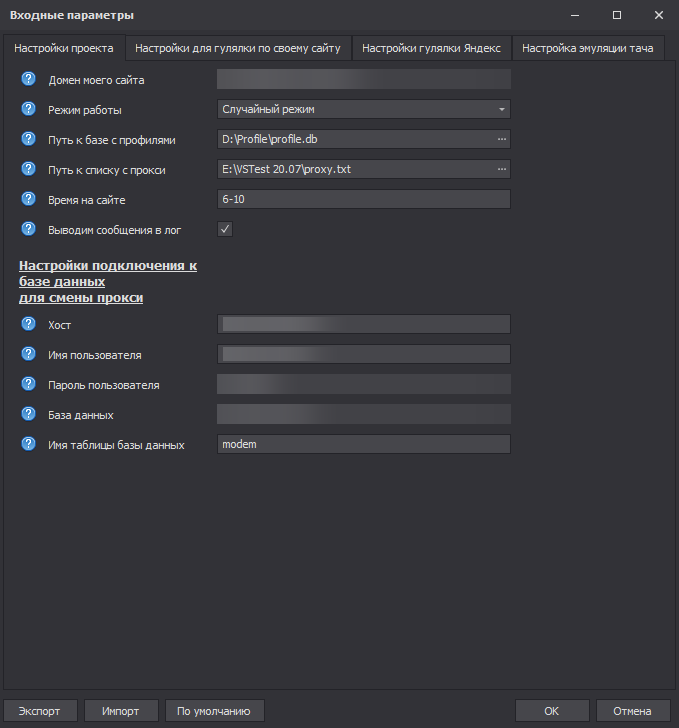Click help icon next to 'Домен моего сайта'
The height and width of the screenshot is (728, 679).
[28, 79]
